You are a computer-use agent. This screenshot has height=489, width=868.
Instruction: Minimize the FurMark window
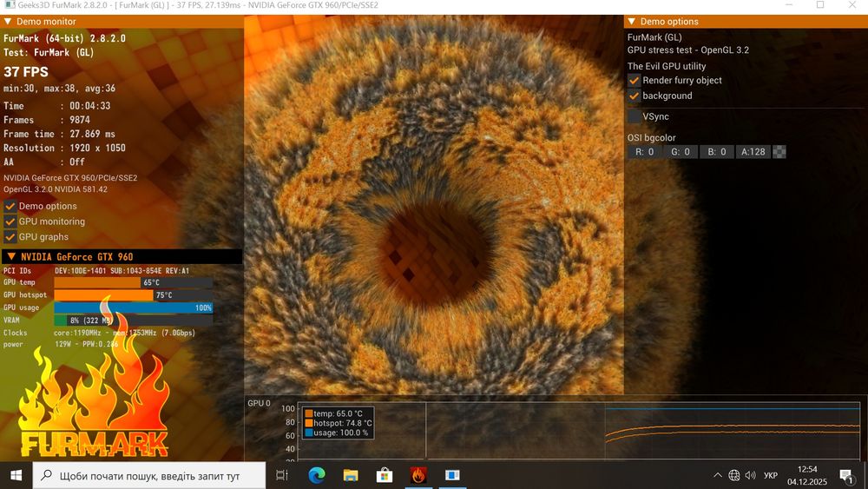click(789, 5)
